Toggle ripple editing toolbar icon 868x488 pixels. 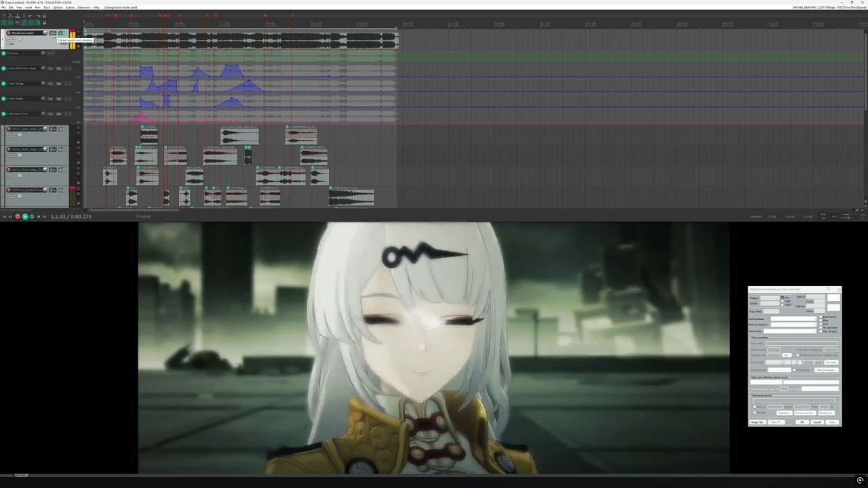pos(18,22)
